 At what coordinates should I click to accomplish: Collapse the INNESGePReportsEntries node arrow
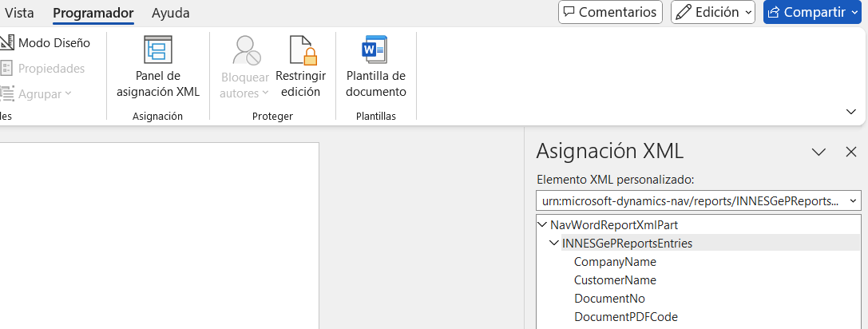554,243
